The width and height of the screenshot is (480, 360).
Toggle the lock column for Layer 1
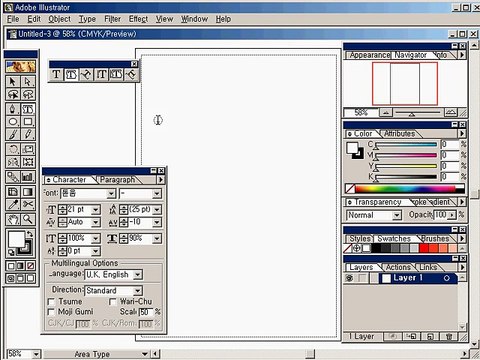pos(362,278)
